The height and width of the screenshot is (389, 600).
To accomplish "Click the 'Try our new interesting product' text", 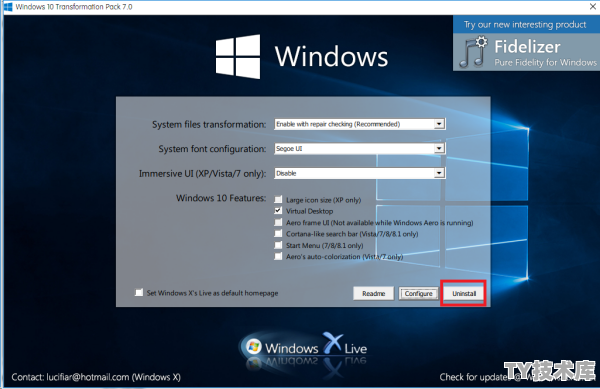I will 525,24.
